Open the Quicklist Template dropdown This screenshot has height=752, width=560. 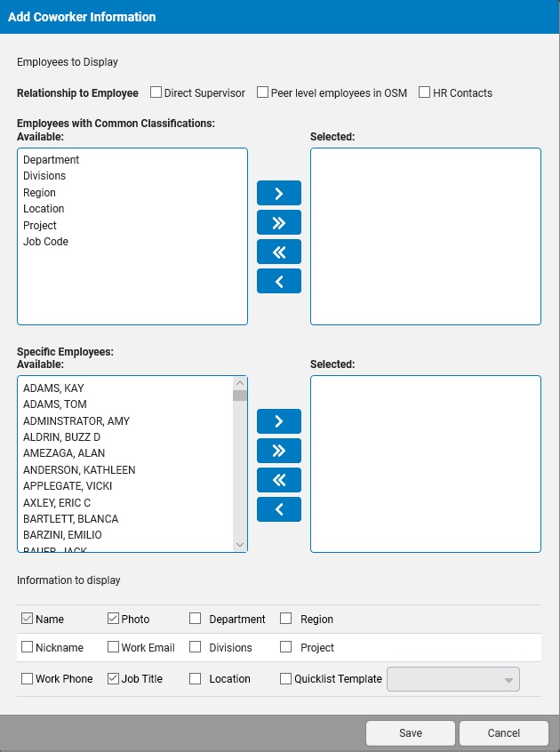pos(453,679)
